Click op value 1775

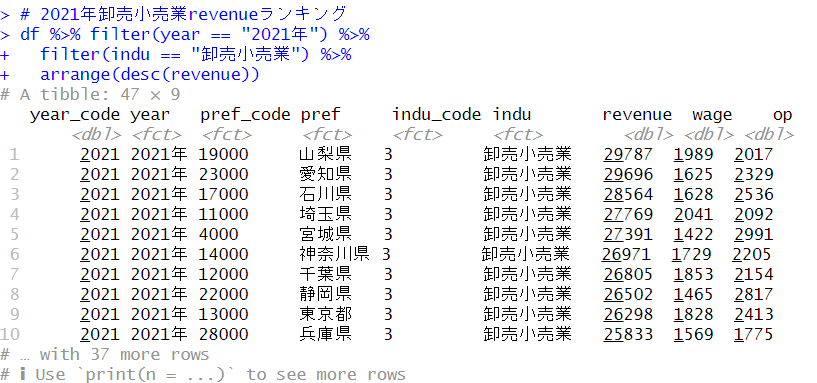click(753, 334)
